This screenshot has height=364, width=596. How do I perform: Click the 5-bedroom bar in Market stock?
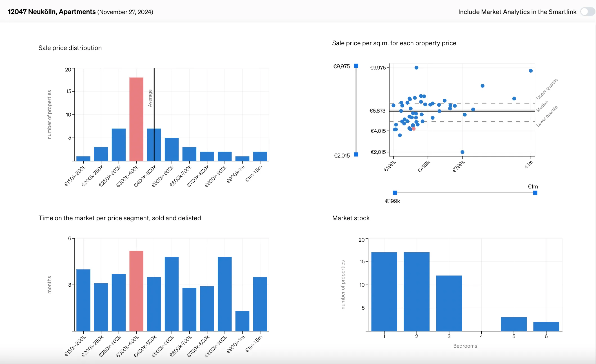pyautogui.click(x=514, y=324)
